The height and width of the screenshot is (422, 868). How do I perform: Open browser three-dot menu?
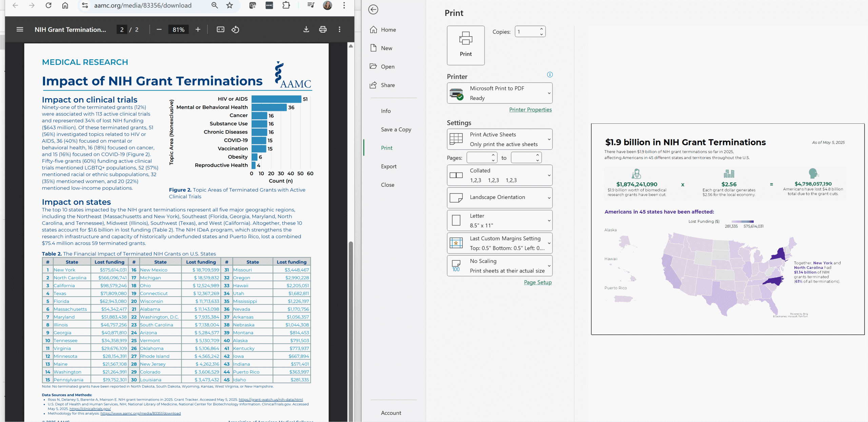(344, 5)
